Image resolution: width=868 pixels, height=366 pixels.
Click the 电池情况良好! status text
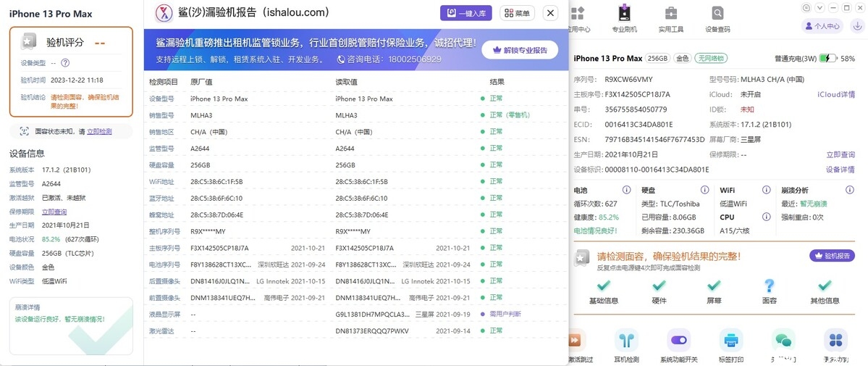point(595,230)
